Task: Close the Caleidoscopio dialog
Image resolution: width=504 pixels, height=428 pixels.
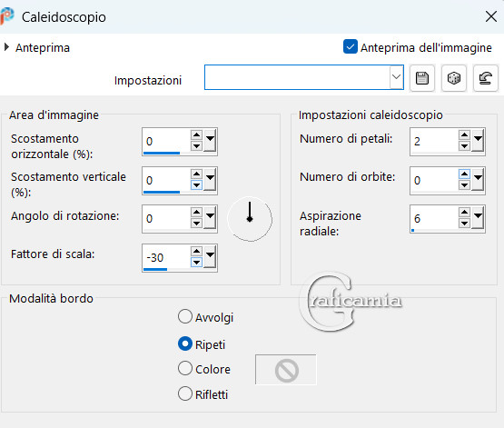Action: pyautogui.click(x=491, y=16)
